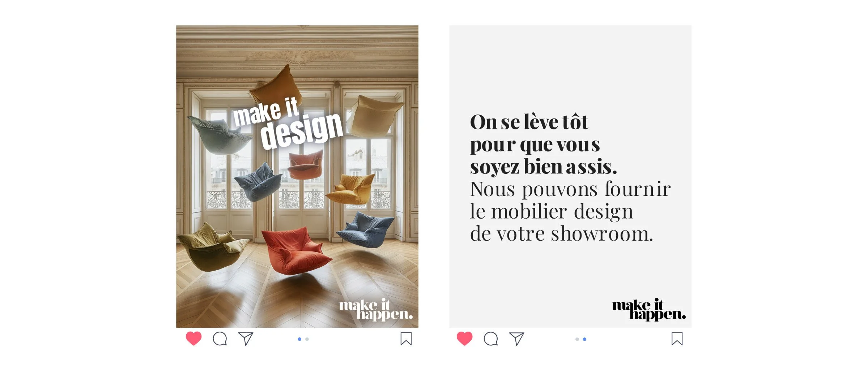This screenshot has height=375, width=868.
Task: Save the right post with bookmark icon
Action: (677, 339)
